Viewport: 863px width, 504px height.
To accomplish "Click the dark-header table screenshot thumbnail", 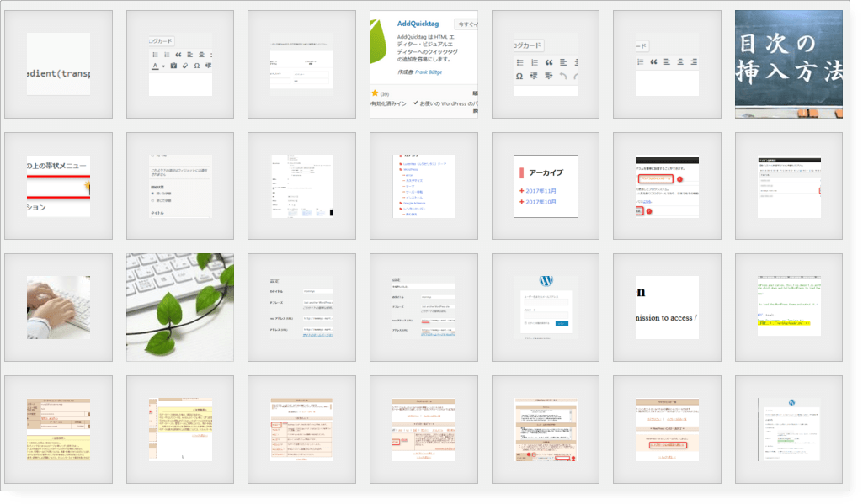I will click(789, 186).
